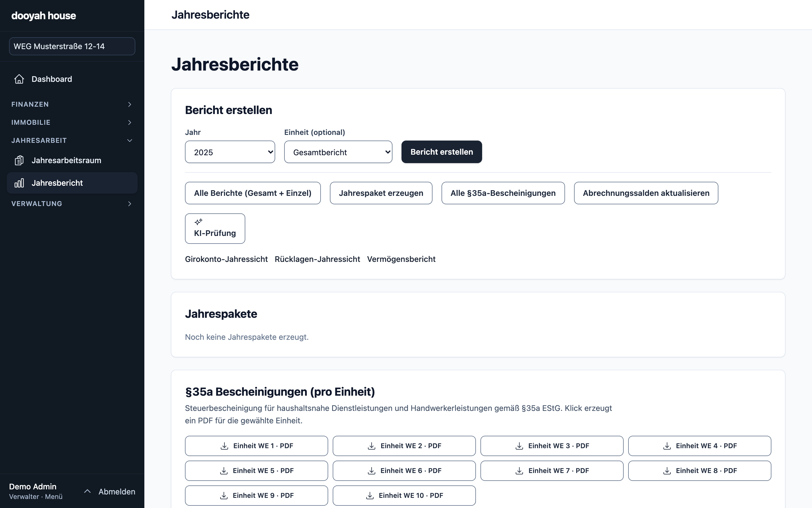Click download icon for Einheit WE 3
The width and height of the screenshot is (812, 508).
coord(519,446)
